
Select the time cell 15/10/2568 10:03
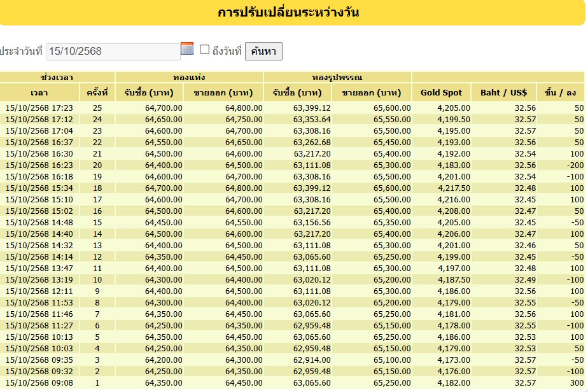[39, 348]
